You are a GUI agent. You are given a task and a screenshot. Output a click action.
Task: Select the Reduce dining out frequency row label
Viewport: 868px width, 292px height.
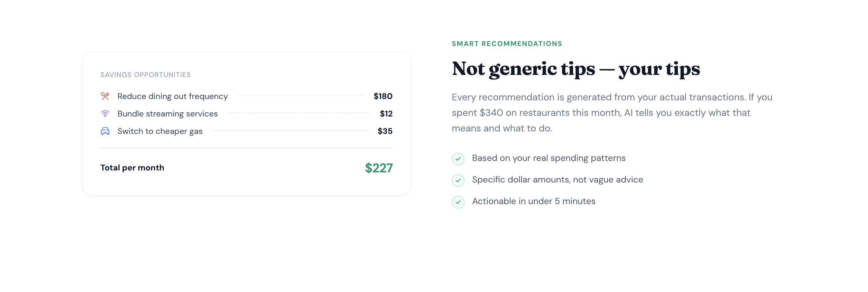pos(173,96)
